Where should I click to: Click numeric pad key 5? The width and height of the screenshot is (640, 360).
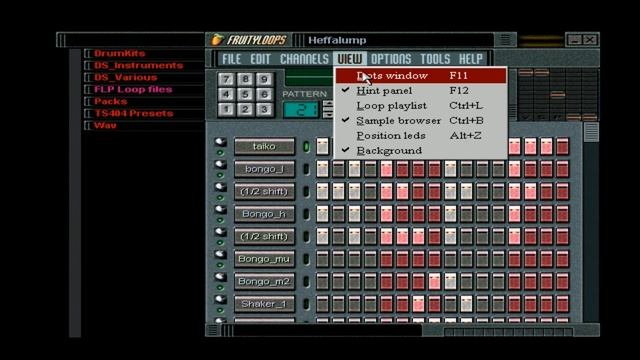245,94
